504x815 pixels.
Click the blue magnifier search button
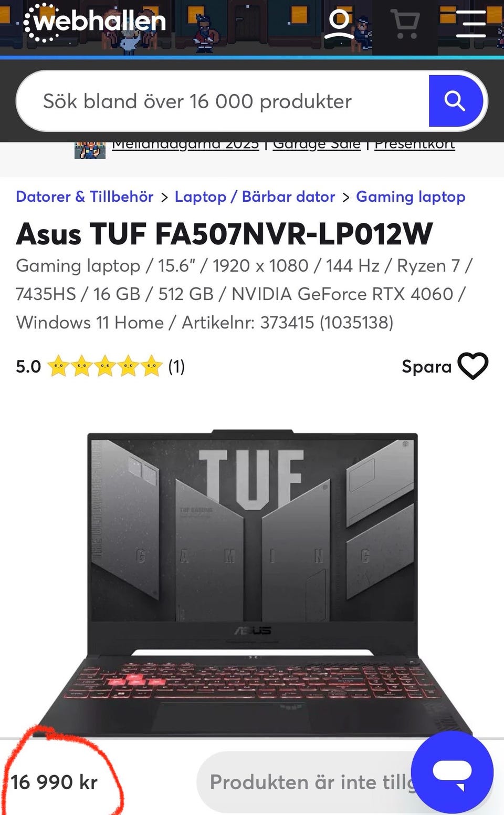coord(455,101)
